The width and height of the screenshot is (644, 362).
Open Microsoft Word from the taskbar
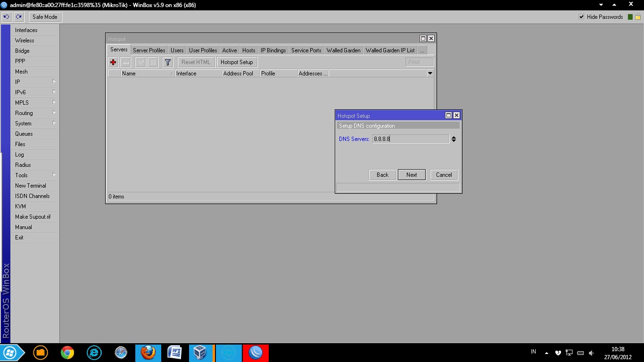(175, 353)
